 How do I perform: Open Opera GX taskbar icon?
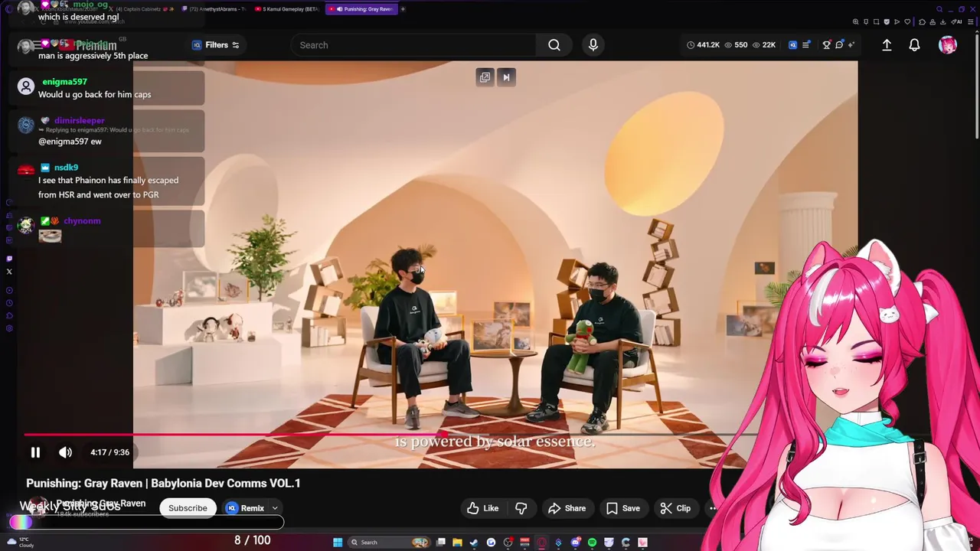click(541, 543)
